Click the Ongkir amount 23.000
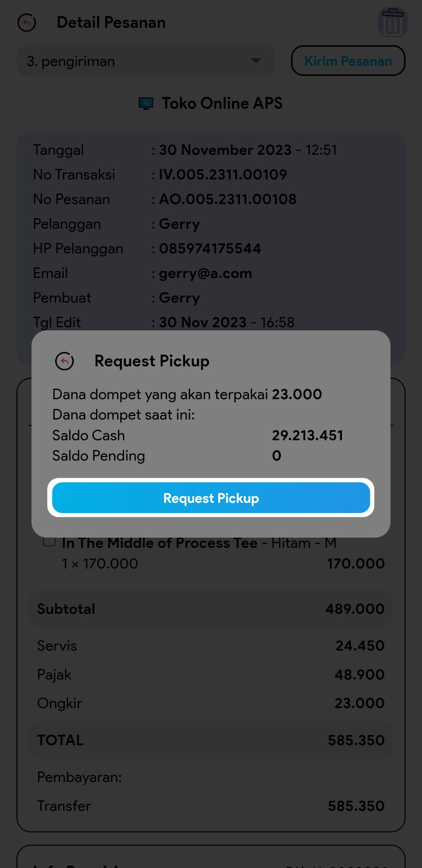422x868 pixels. click(x=359, y=703)
